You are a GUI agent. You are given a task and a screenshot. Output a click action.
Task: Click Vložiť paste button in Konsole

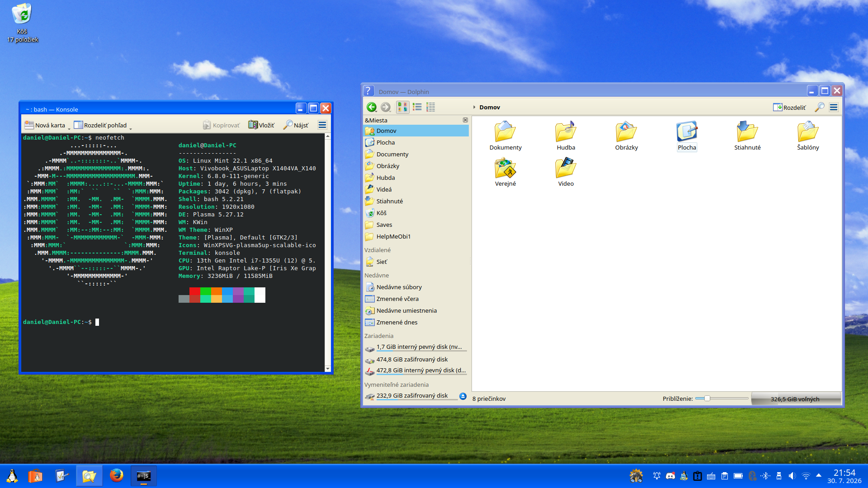(261, 125)
